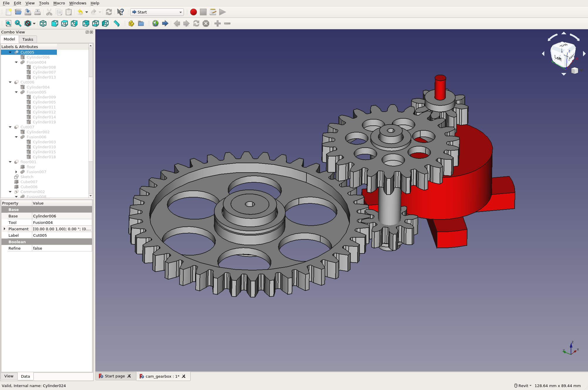Image resolution: width=588 pixels, height=390 pixels.
Task: Collapse the Fusion005 tree node
Action: (x=16, y=92)
